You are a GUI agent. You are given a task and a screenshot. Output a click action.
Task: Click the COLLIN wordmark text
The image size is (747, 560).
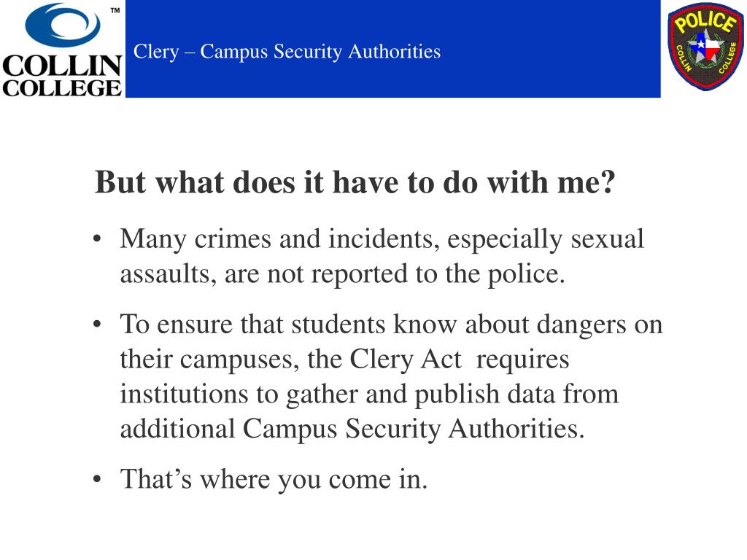pos(62,65)
